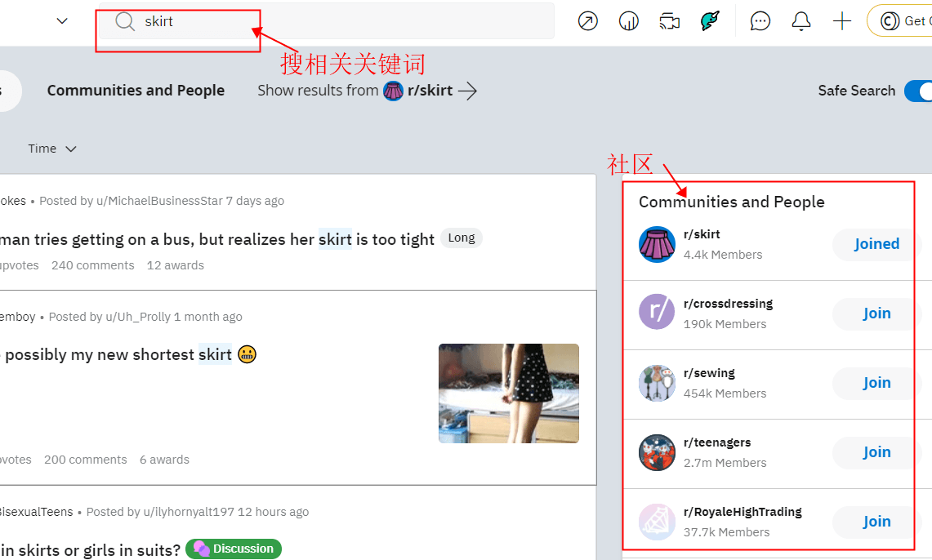Select the Communities and People tab
Viewport: 932px width, 560px height.
136,91
